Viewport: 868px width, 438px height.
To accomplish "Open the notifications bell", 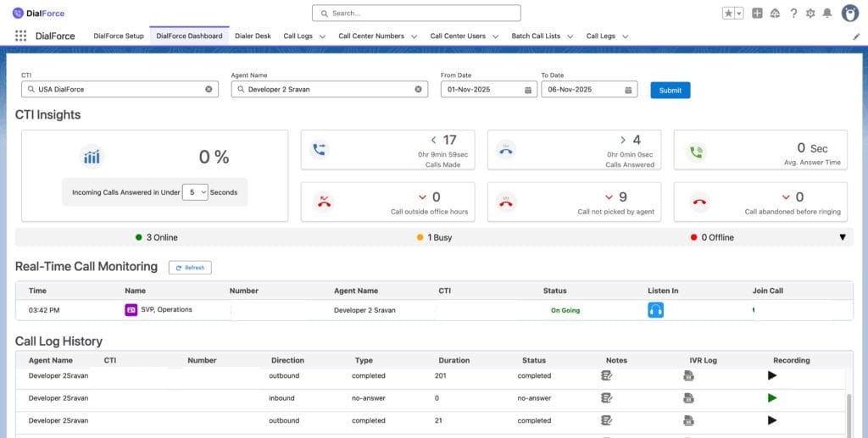I will point(827,14).
